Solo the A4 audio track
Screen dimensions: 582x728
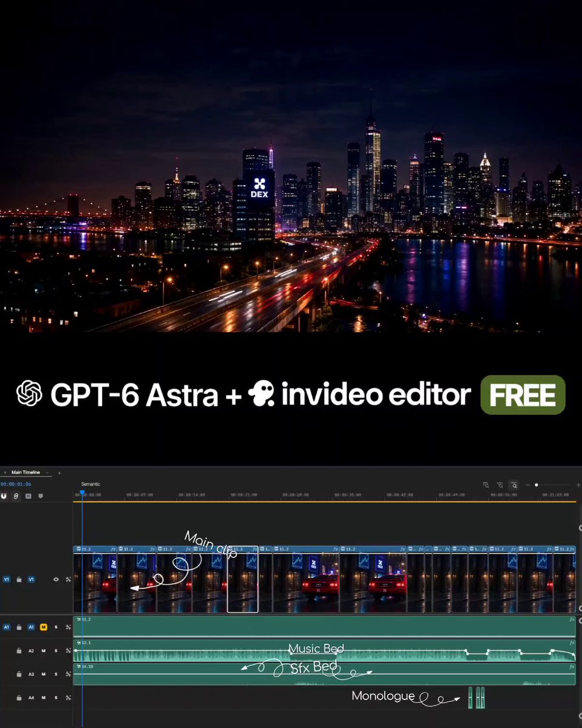tap(56, 698)
